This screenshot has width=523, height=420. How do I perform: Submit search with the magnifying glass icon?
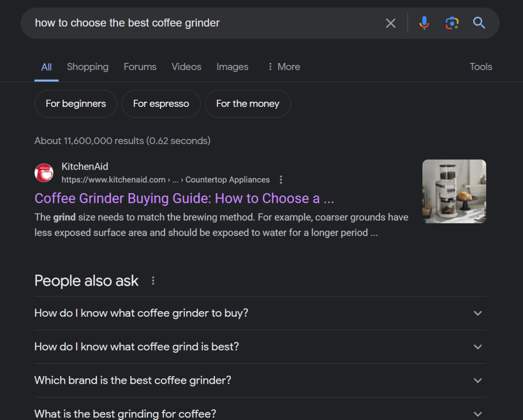479,23
